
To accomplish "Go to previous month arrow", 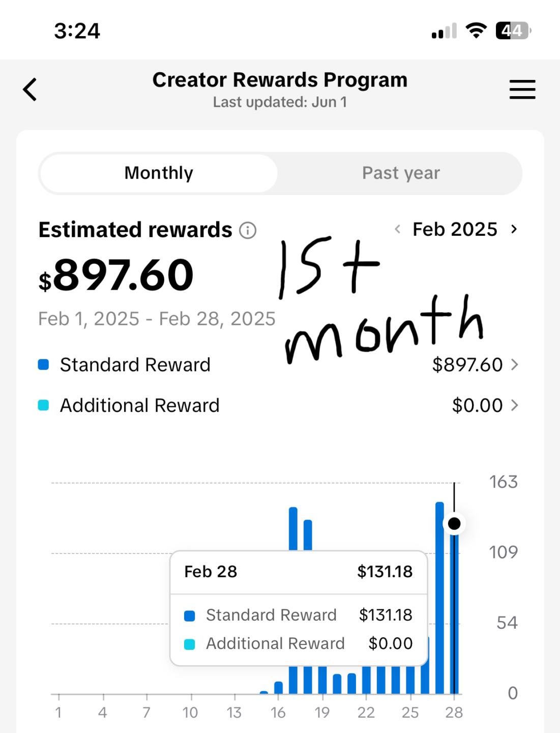I will (x=398, y=230).
